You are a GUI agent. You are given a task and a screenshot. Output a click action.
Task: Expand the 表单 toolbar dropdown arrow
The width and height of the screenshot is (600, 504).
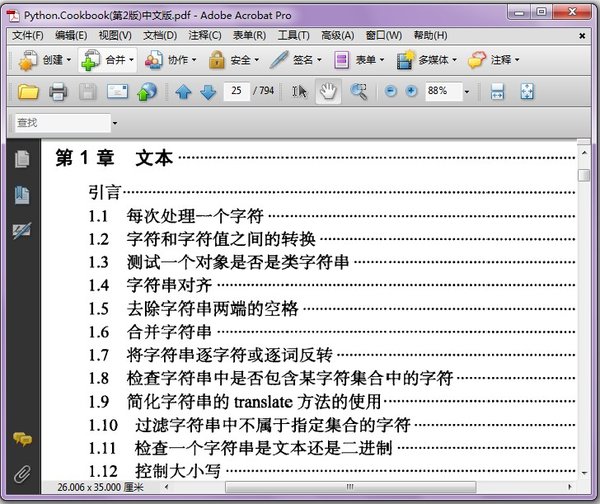pos(382,60)
